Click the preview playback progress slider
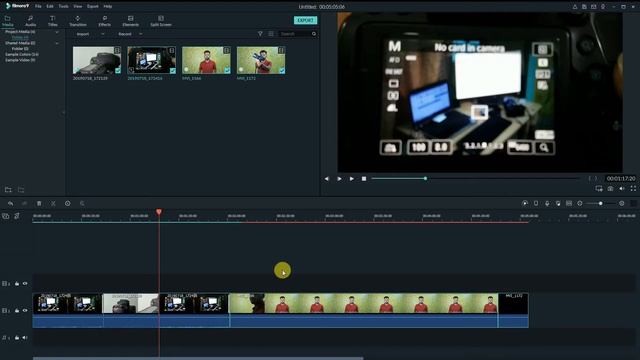The image size is (640, 360). point(476,178)
